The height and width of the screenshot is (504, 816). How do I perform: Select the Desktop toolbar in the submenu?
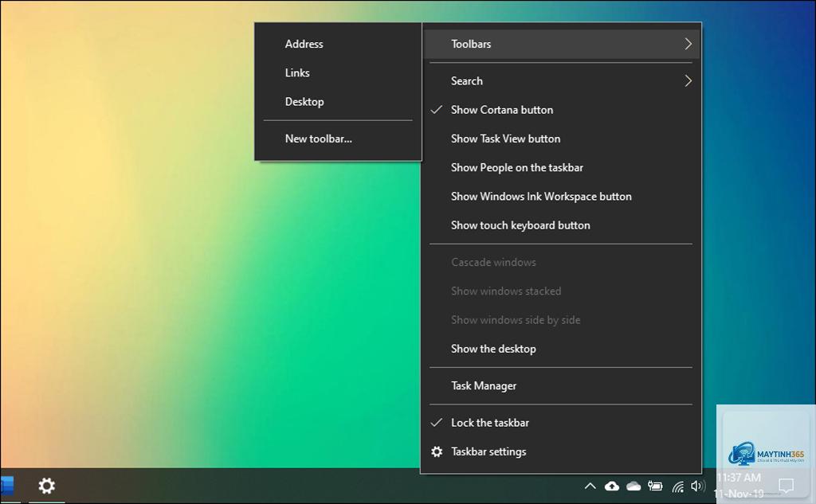[338, 101]
